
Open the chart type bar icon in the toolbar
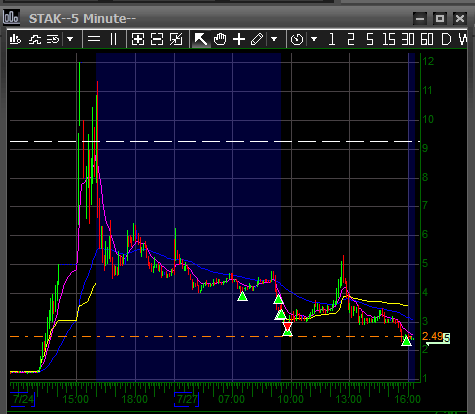click(15, 39)
